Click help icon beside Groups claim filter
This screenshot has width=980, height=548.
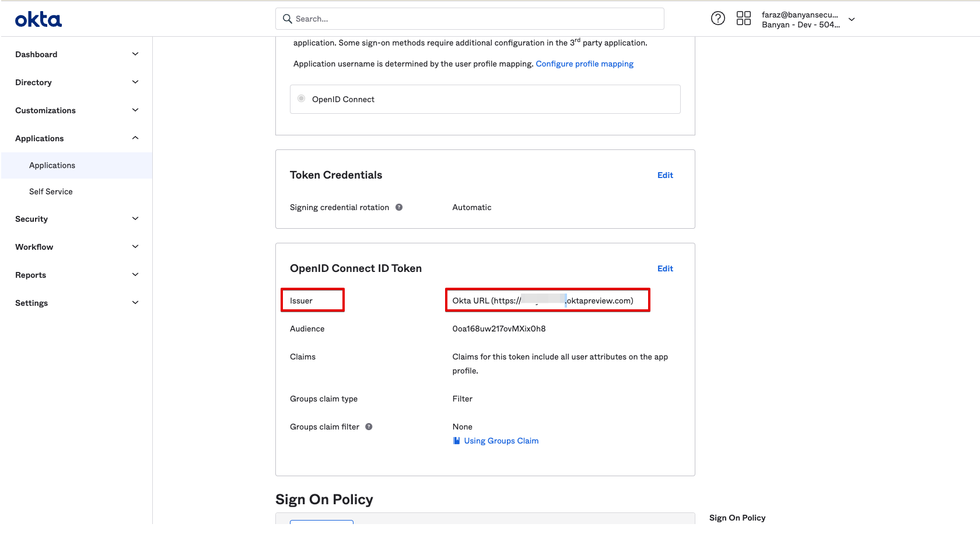(369, 427)
